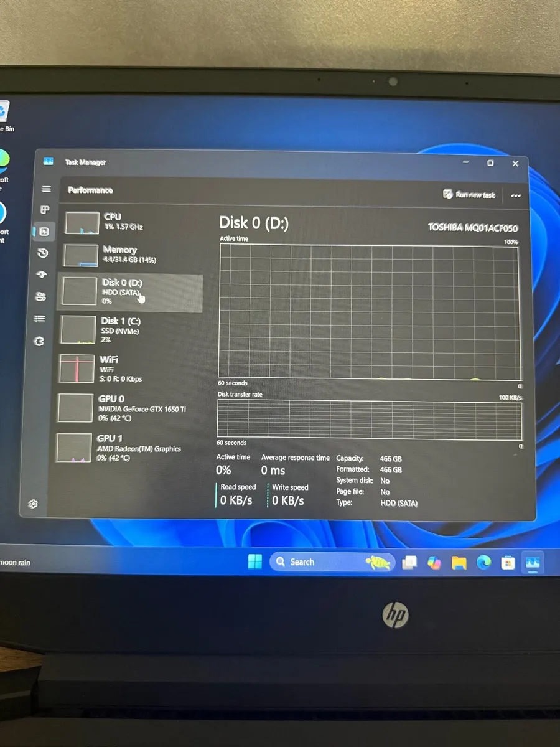Click the Task Manager taskbar icon

pyautogui.click(x=533, y=563)
